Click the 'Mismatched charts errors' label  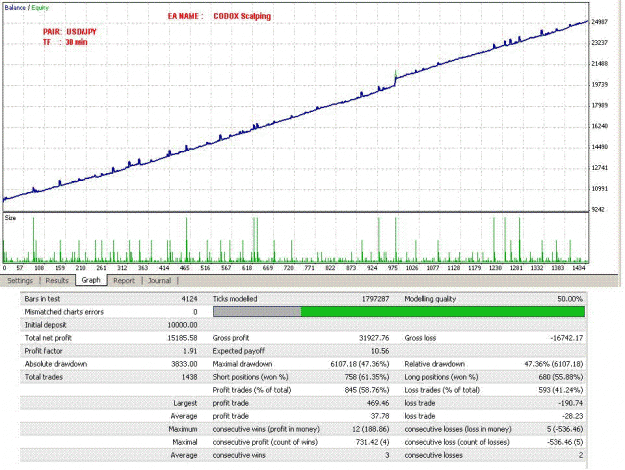click(x=64, y=312)
